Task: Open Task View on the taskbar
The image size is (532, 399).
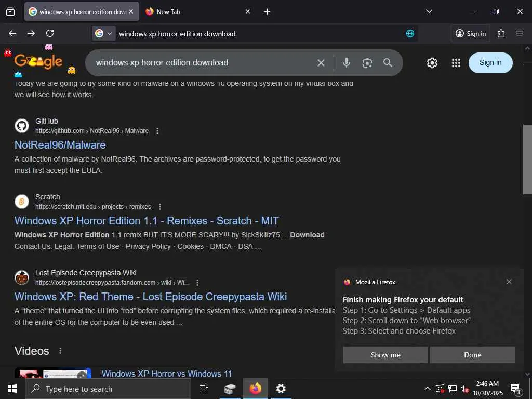Action: 204,389
